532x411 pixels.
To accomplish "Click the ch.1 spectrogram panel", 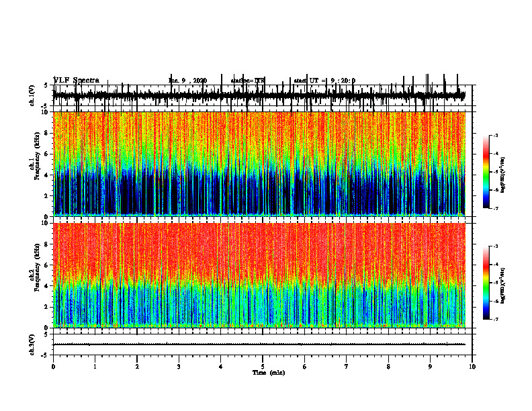I will click(259, 164).
